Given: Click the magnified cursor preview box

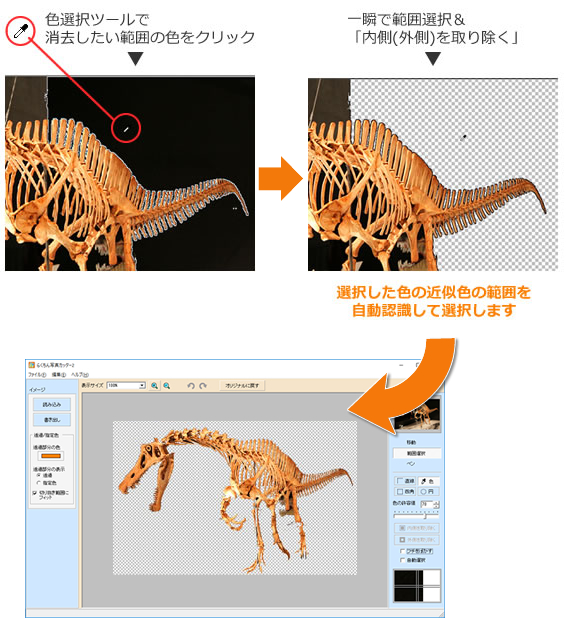Looking at the screenshot, I should click(417, 586).
